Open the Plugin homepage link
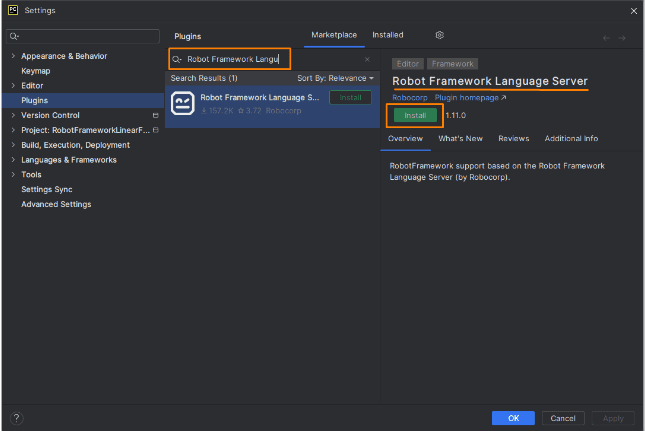 pos(470,98)
